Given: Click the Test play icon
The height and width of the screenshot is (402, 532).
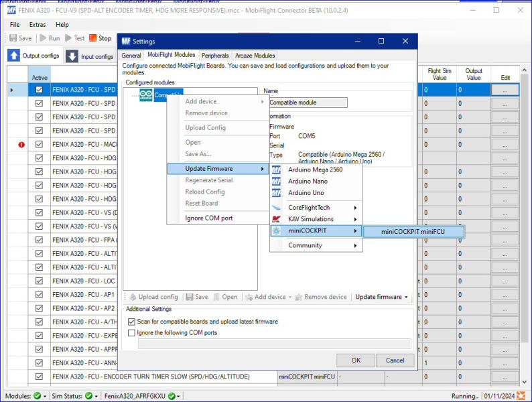Looking at the screenshot, I should click(68, 38).
